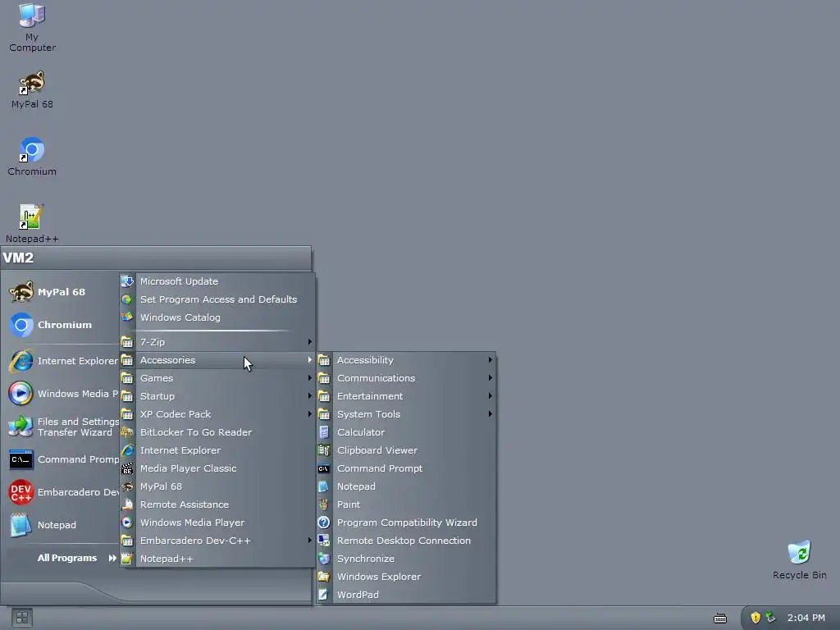
Task: Click the Windows Catalog icon
Action: pyautogui.click(x=127, y=317)
